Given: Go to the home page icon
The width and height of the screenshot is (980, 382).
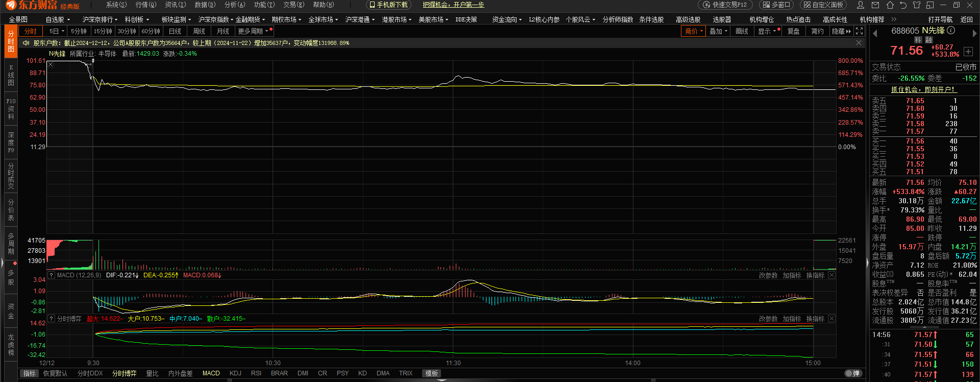Looking at the screenshot, I should coord(890,5).
